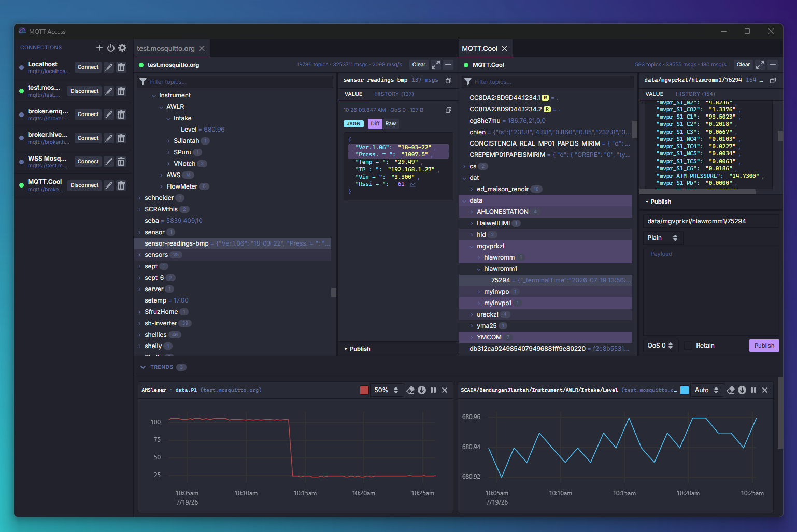Click the power icon in Connections header
Screen dimensions: 797x532
(111, 48)
